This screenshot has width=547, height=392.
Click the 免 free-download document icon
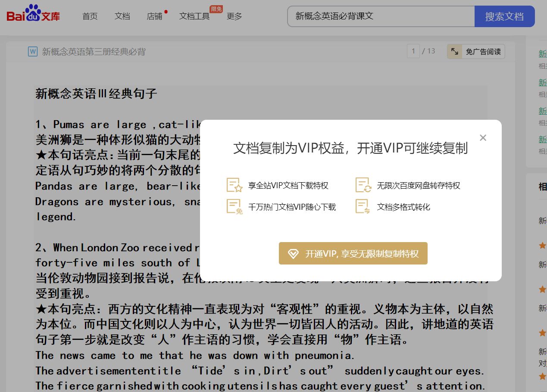pos(233,206)
